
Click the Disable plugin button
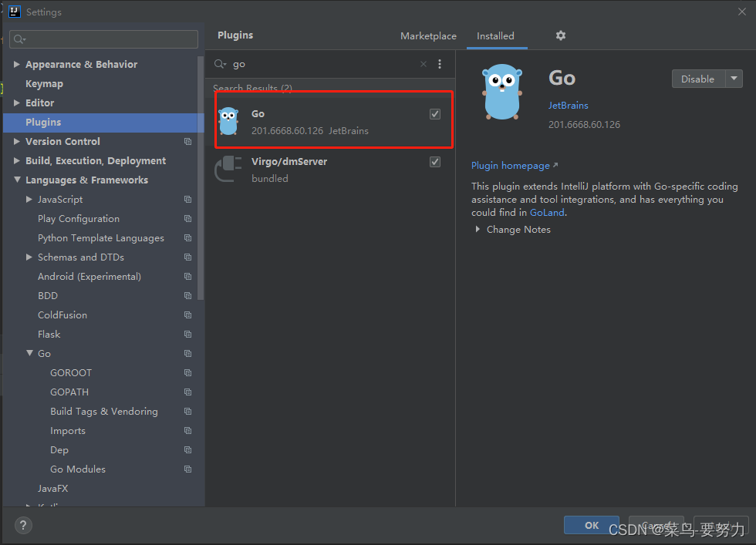coord(698,79)
